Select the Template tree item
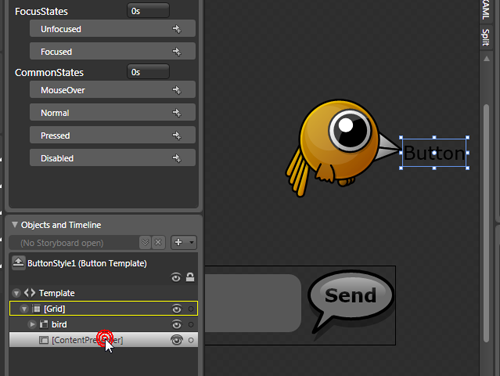 pyautogui.click(x=57, y=293)
